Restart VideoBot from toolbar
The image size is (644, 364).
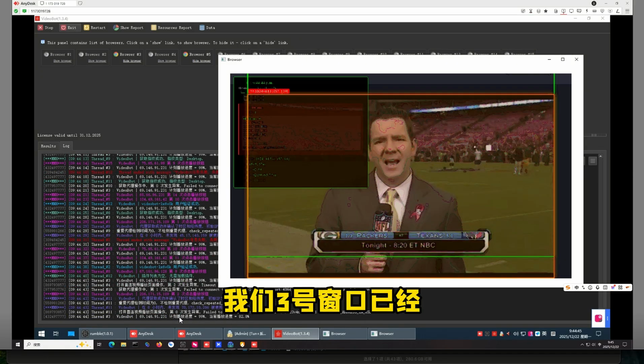pos(95,28)
